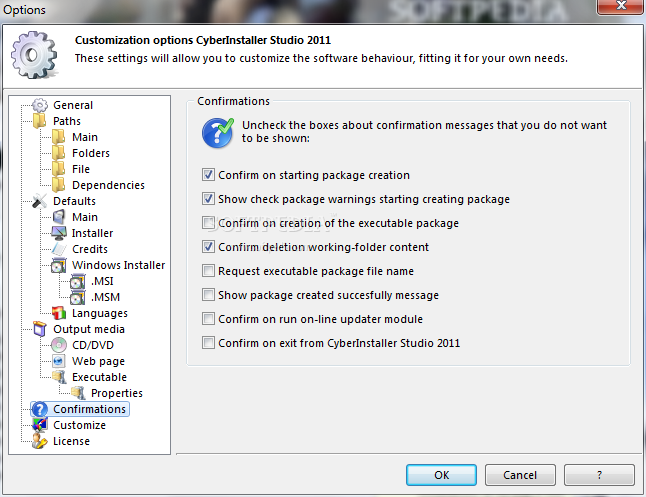Viewport: 646px width, 497px height.
Task: Open the .MSI Windows Installer node
Action: [x=102, y=281]
